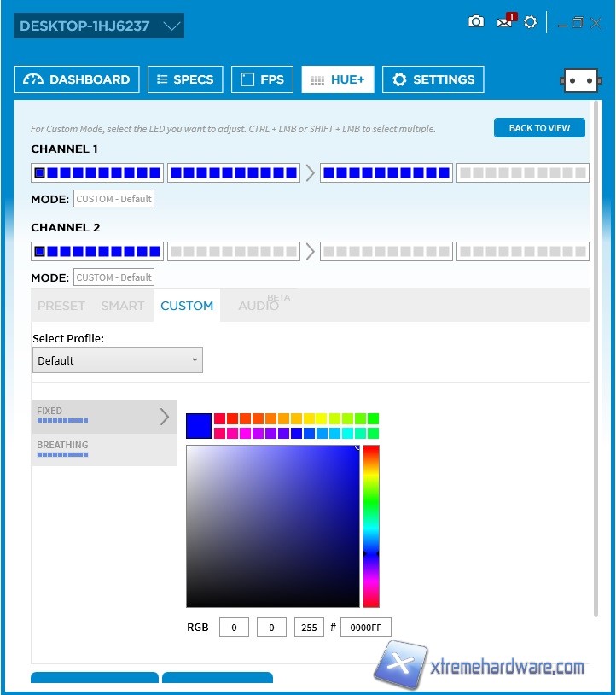
Task: Select the first LED in Channel 2
Action: [39, 252]
